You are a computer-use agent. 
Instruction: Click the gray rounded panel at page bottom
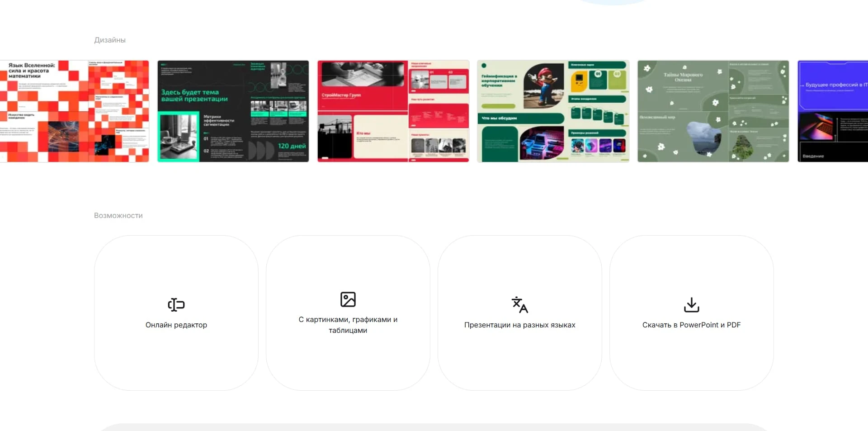click(x=434, y=427)
